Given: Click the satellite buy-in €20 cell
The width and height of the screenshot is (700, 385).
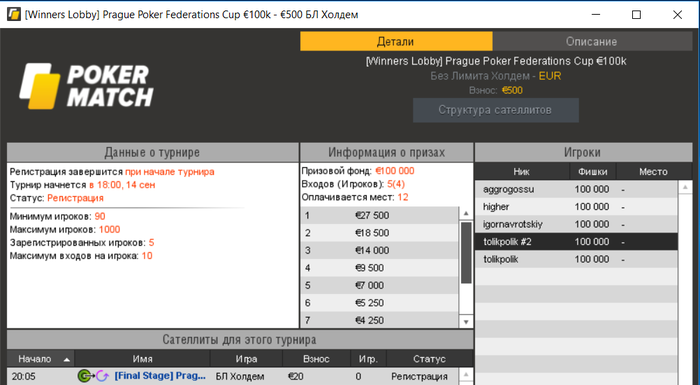Looking at the screenshot, I should [296, 377].
